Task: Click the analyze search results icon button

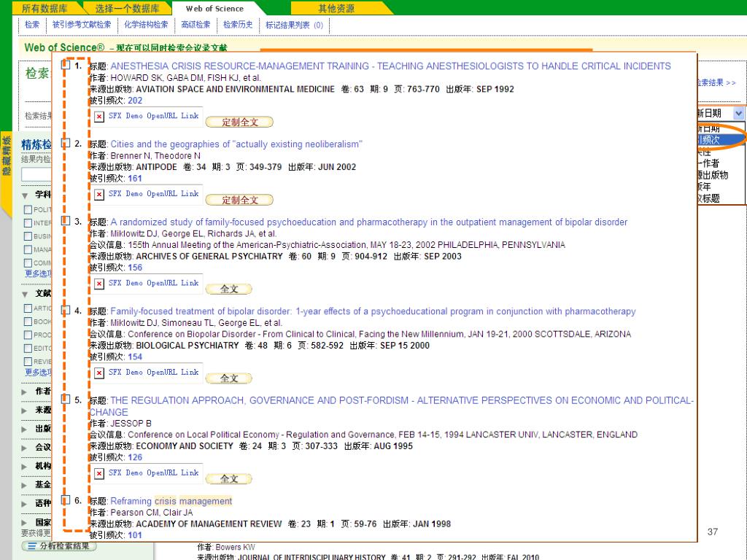Action: tap(59, 545)
